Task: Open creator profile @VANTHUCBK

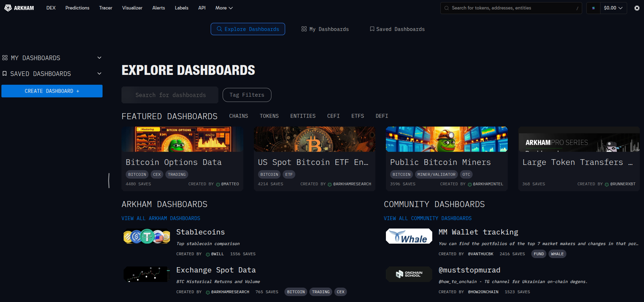Action: pyautogui.click(x=481, y=254)
